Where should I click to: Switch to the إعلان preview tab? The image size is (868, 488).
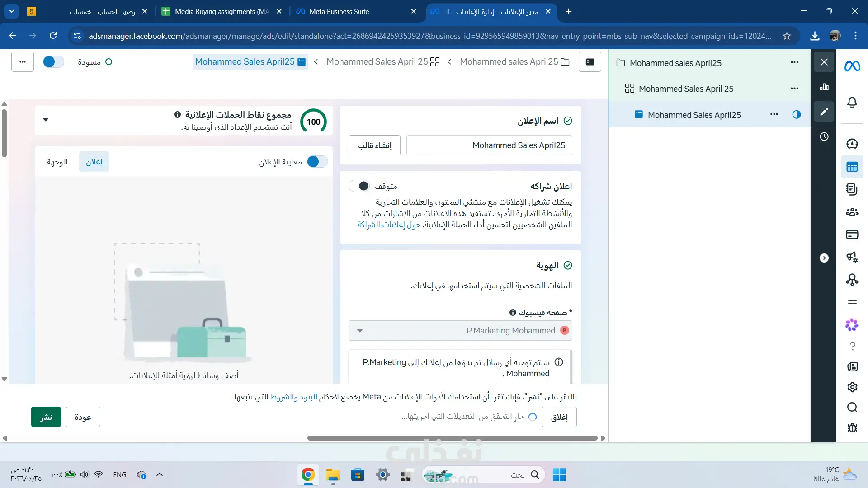coord(94,162)
